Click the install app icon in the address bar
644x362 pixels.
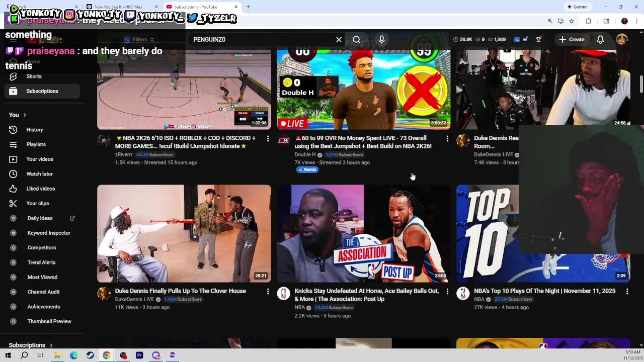pos(560,21)
